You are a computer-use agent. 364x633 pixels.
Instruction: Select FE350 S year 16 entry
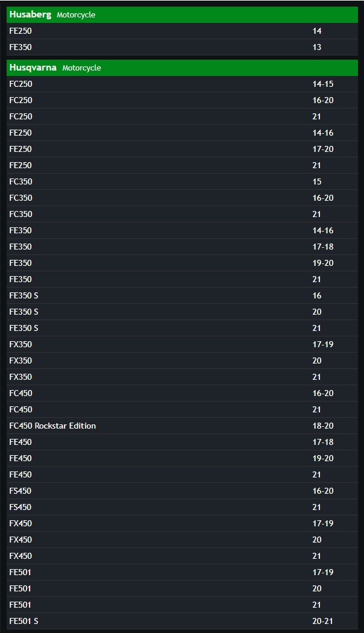coord(182,295)
